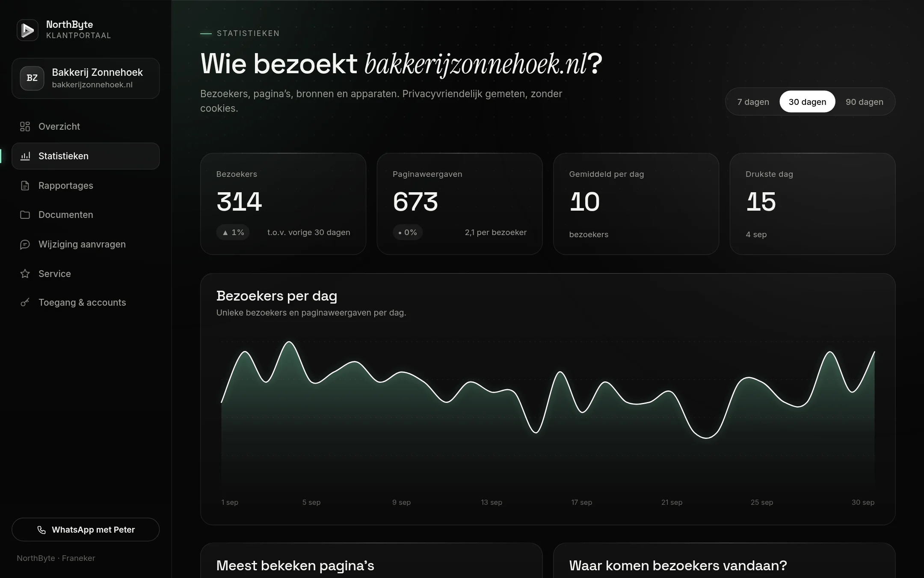This screenshot has width=924, height=578.
Task: Click the ▲ 1% change badge
Action: [233, 232]
